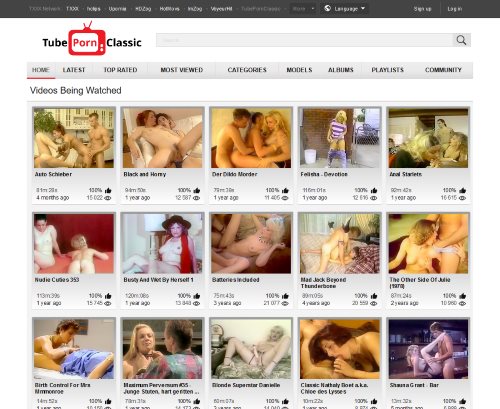The width and height of the screenshot is (500, 409).
Task: Click thumbs-up icon under Nudie Cuties 353
Action: click(108, 296)
